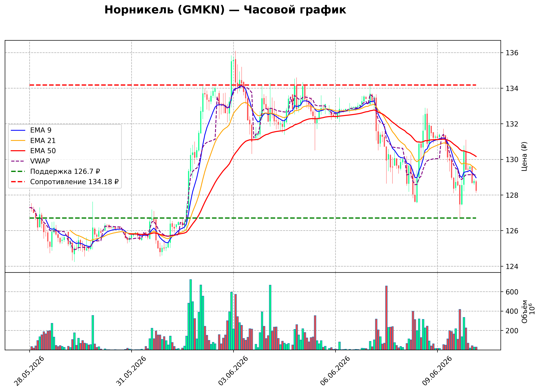This screenshot has width=541, height=392.
Task: Select the VWAP legend entry
Action: 30,161
